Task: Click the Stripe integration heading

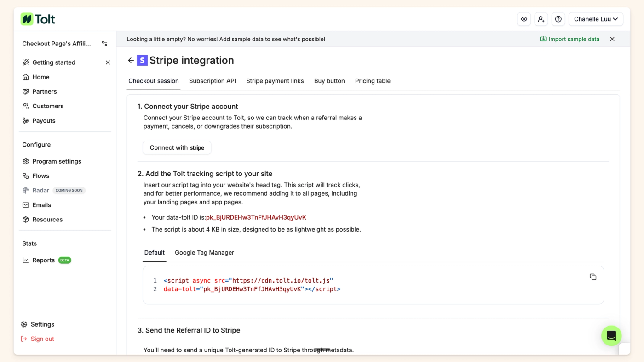Action: (x=192, y=60)
